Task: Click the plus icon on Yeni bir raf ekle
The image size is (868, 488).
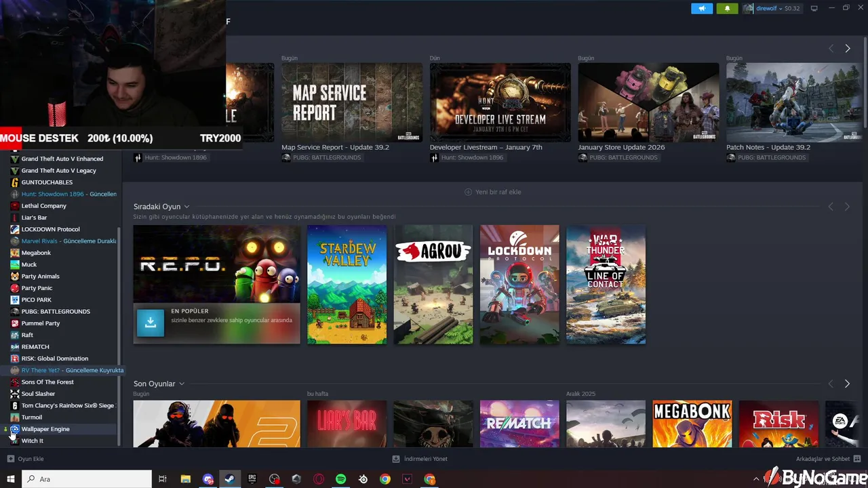Action: pyautogui.click(x=468, y=192)
